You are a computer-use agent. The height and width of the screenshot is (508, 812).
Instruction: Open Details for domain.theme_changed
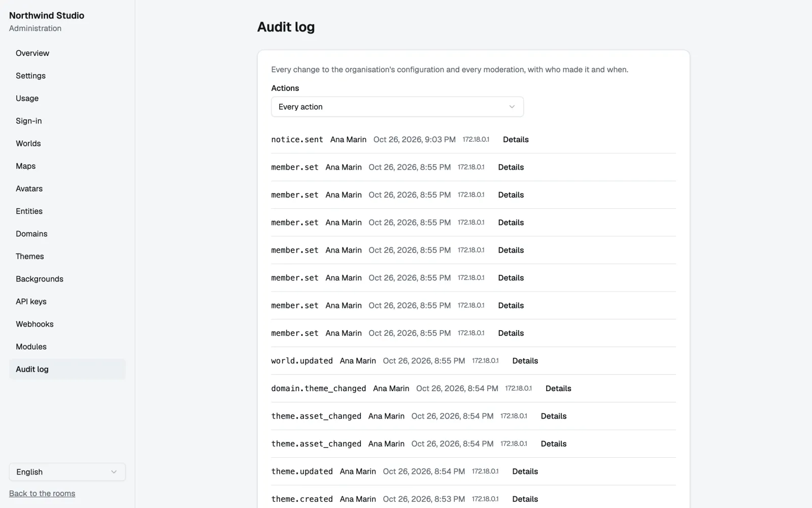(x=558, y=389)
